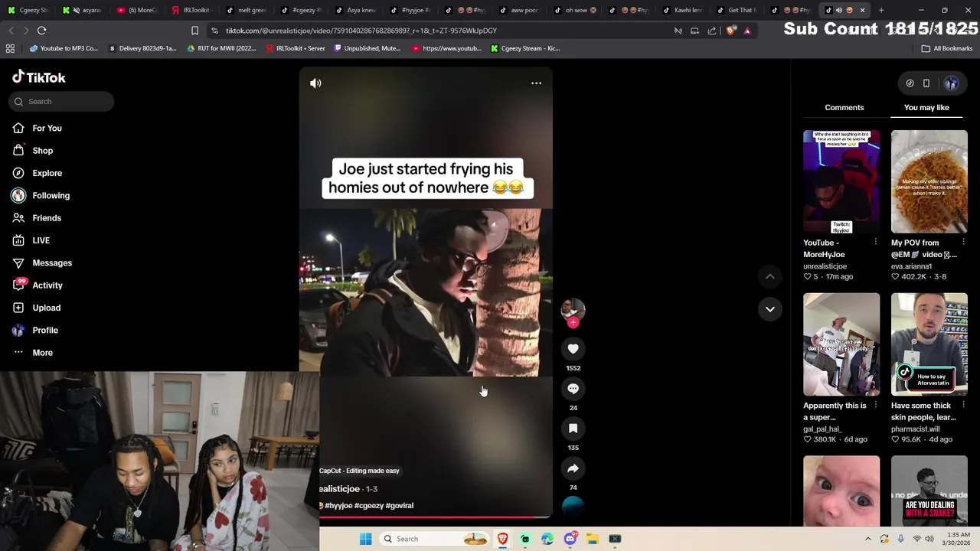Open the spinning sound disc icon
The image size is (980, 551).
[573, 505]
